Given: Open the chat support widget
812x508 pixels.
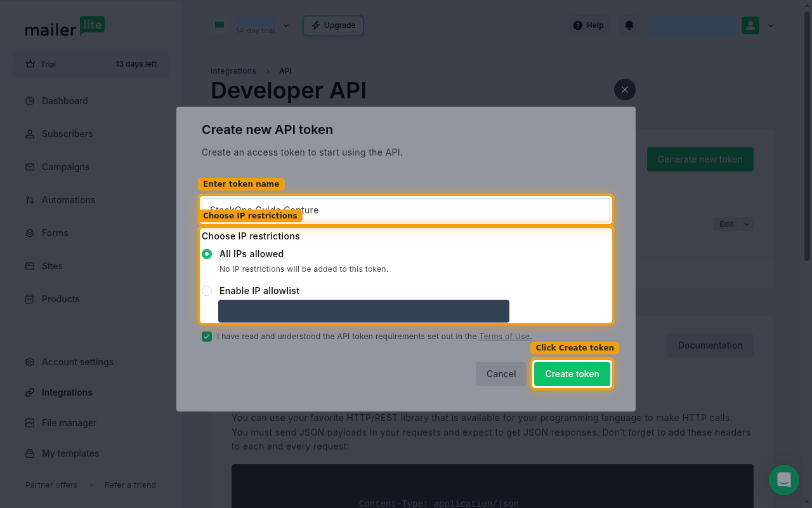Looking at the screenshot, I should coord(784,479).
